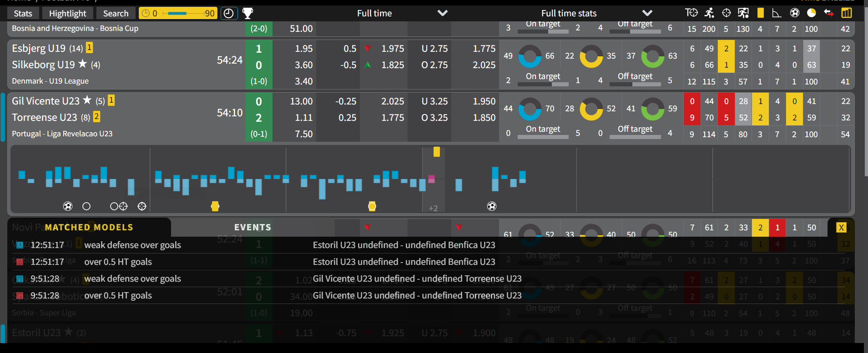
Task: Click the red swatch on 9:51:28 over 0.5 HT row
Action: point(20,295)
